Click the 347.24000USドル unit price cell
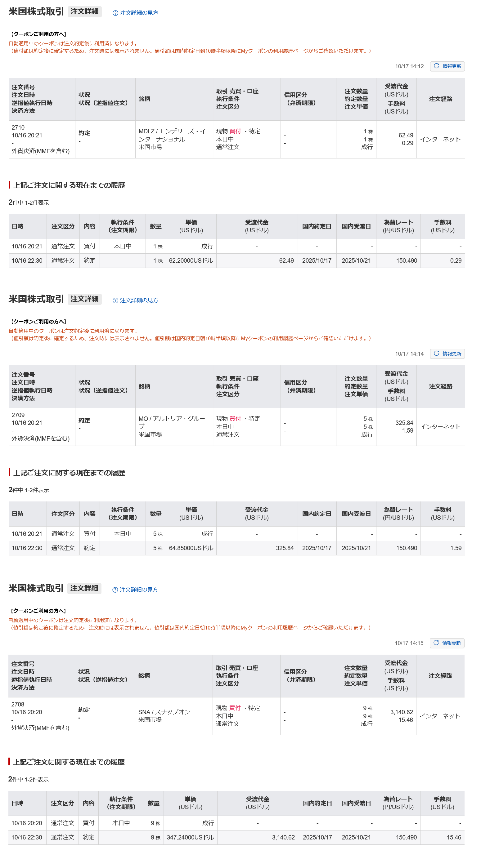This screenshot has width=481, height=868. tap(191, 837)
